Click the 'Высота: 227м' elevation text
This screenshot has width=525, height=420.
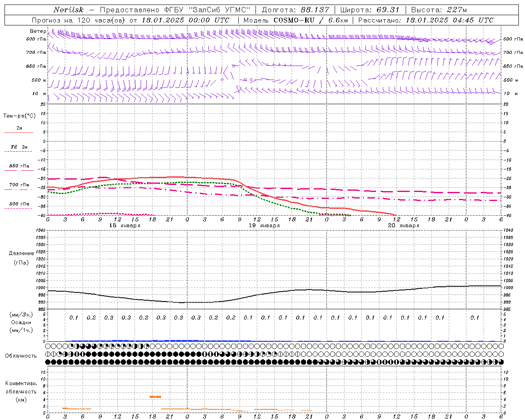tap(439, 10)
